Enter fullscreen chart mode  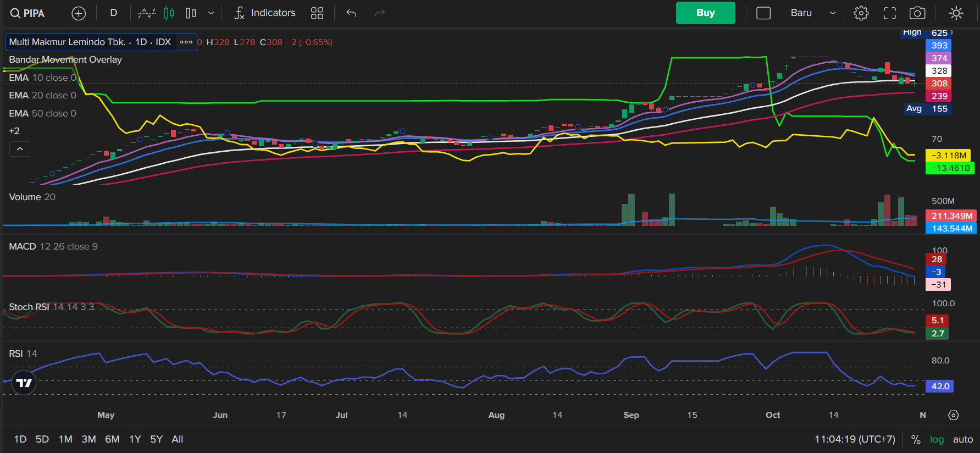pos(889,13)
